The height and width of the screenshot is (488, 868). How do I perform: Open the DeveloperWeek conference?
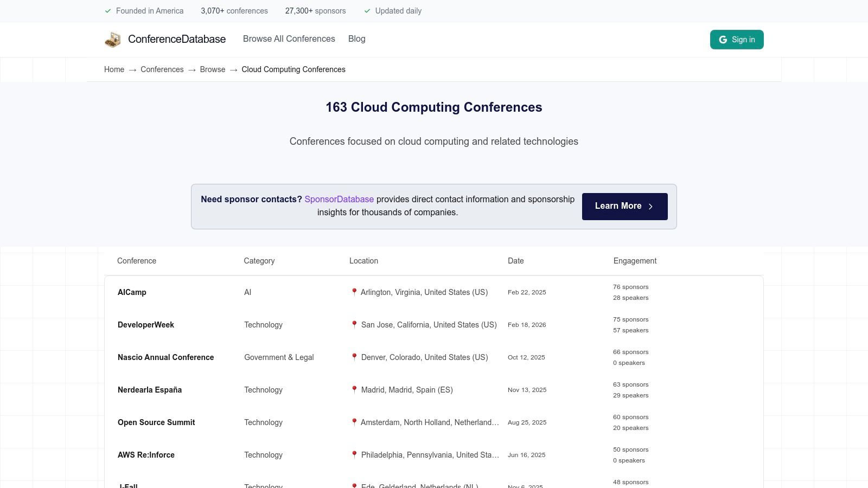click(x=146, y=325)
